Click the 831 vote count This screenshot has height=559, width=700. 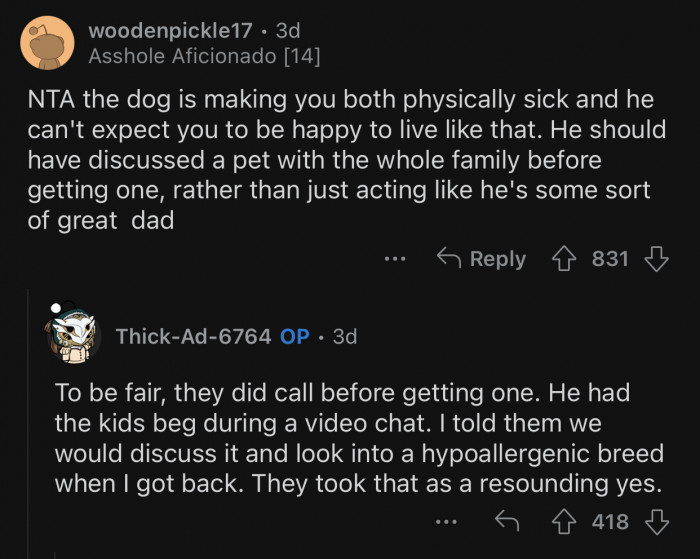pyautogui.click(x=610, y=259)
